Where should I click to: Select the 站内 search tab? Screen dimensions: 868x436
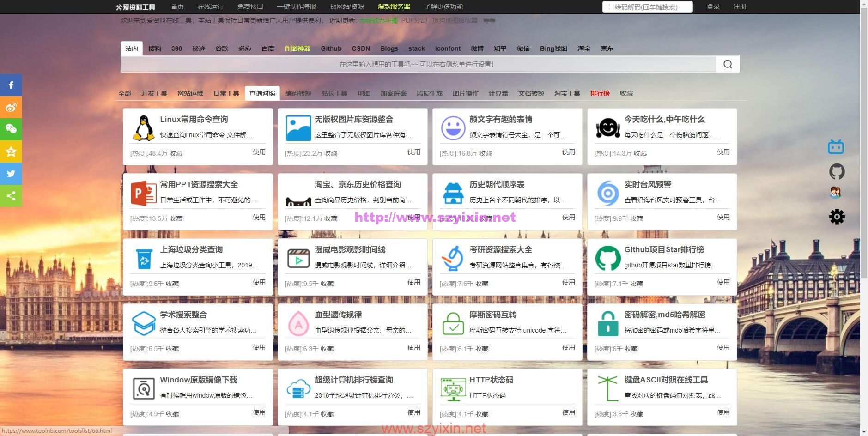[132, 48]
